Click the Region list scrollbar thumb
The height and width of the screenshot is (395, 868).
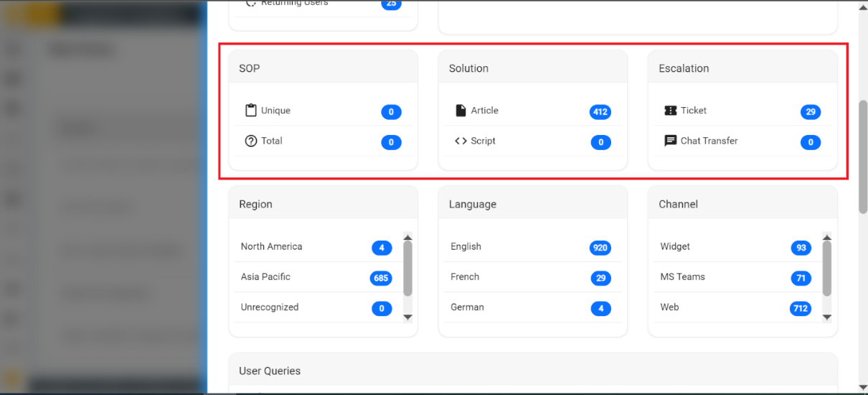click(407, 269)
